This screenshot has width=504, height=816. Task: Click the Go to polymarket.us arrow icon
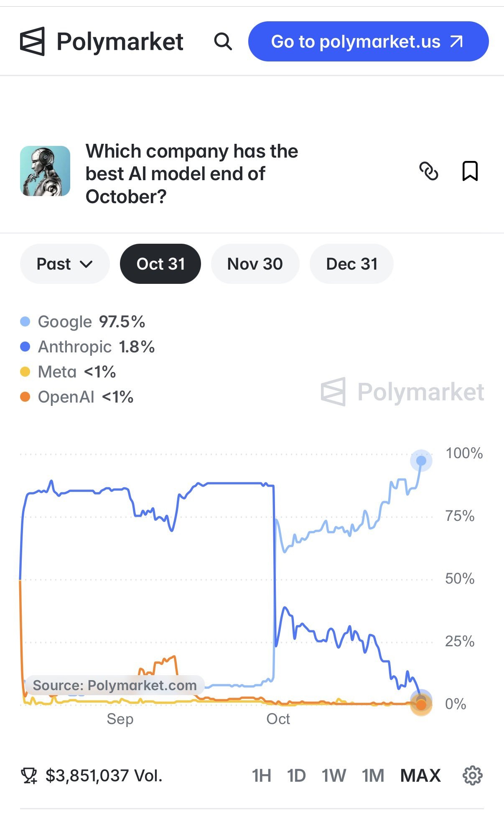tap(456, 41)
